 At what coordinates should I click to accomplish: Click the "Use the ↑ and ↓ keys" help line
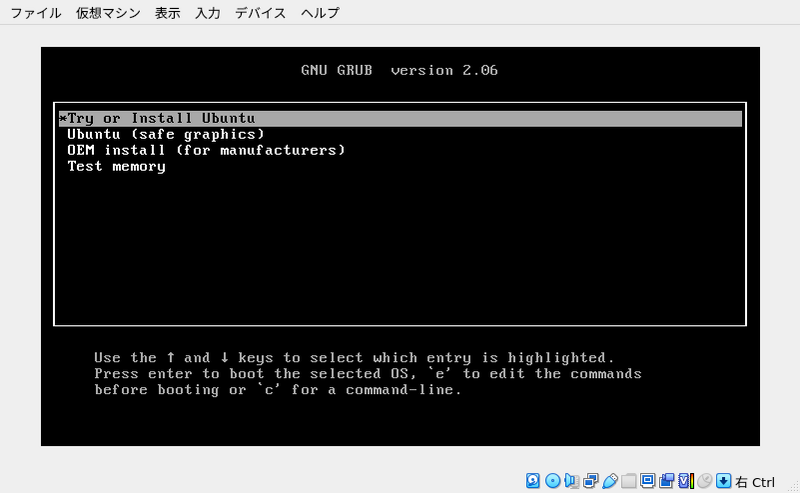(x=355, y=357)
